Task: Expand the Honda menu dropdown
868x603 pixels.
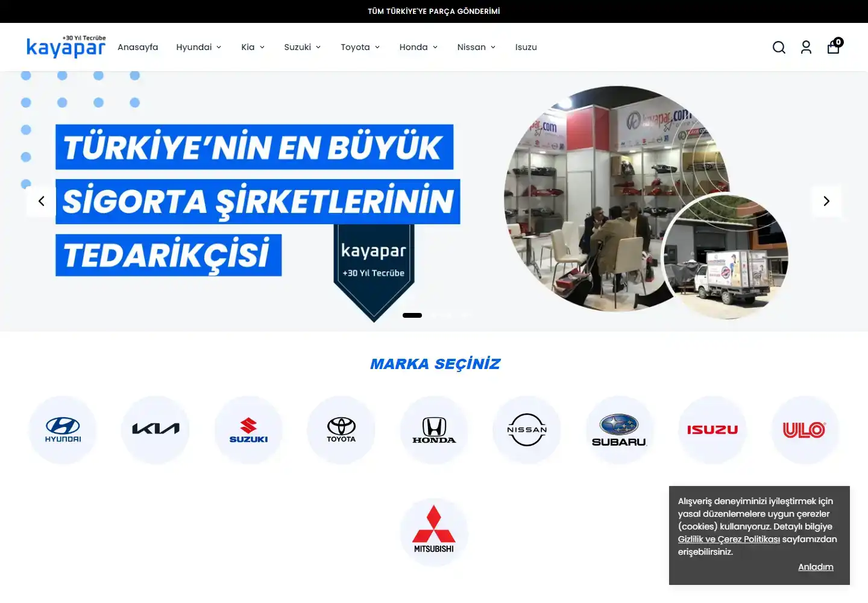Action: (419, 47)
